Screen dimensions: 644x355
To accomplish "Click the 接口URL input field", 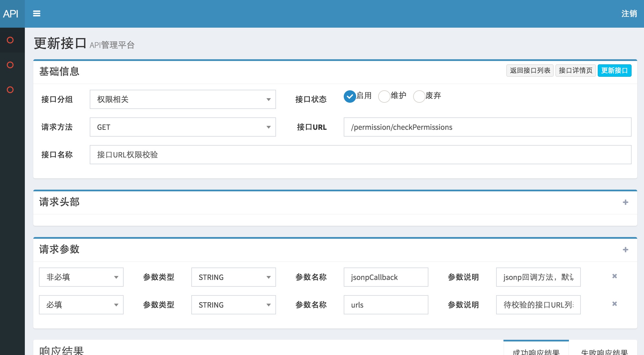I will [487, 127].
